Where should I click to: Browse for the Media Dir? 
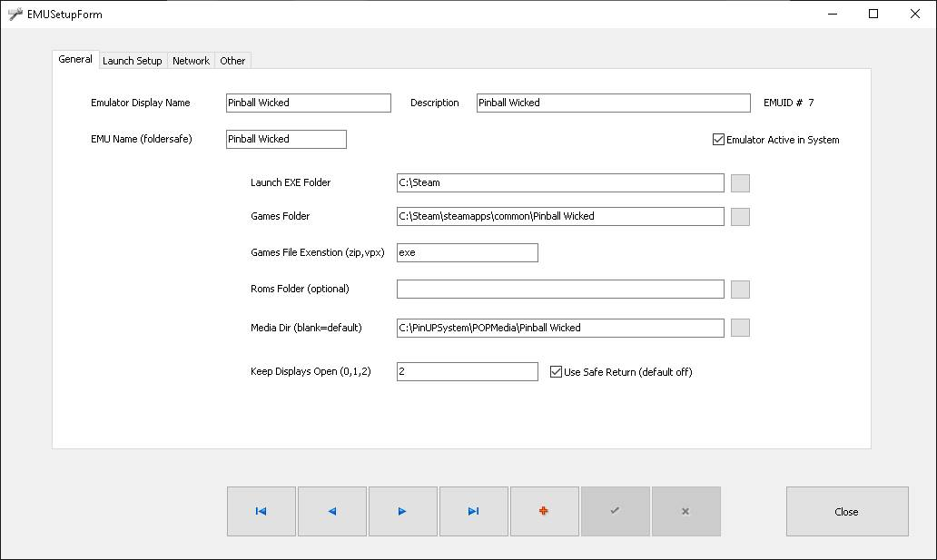[x=740, y=328]
